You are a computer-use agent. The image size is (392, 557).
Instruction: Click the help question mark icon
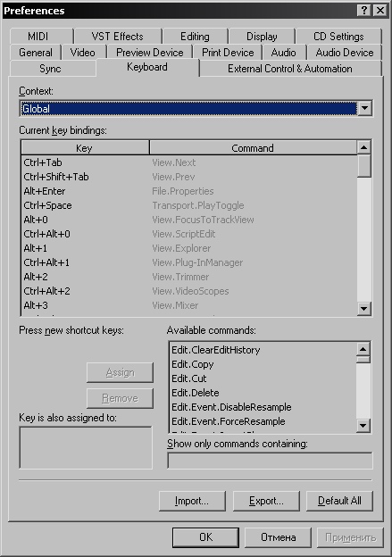pos(364,11)
